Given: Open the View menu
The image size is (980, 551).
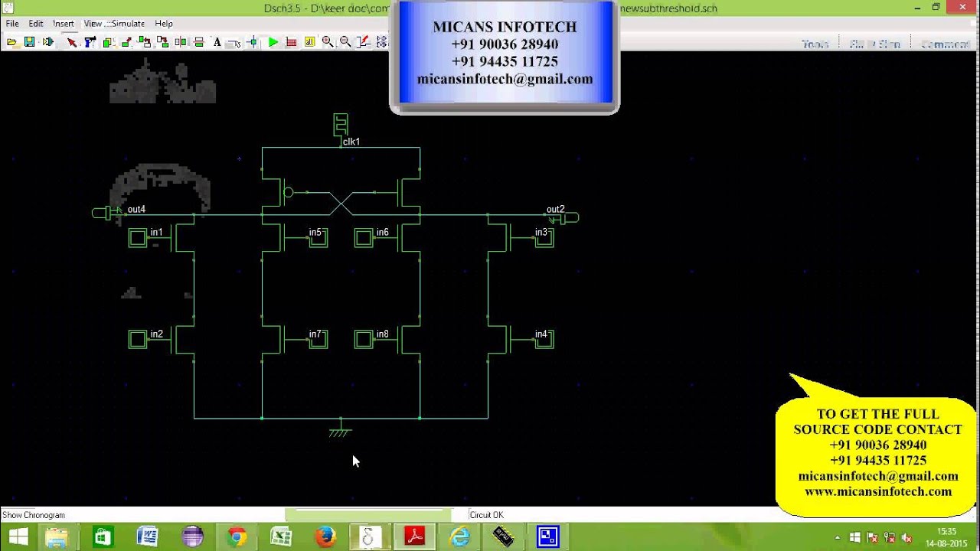Looking at the screenshot, I should point(93,24).
